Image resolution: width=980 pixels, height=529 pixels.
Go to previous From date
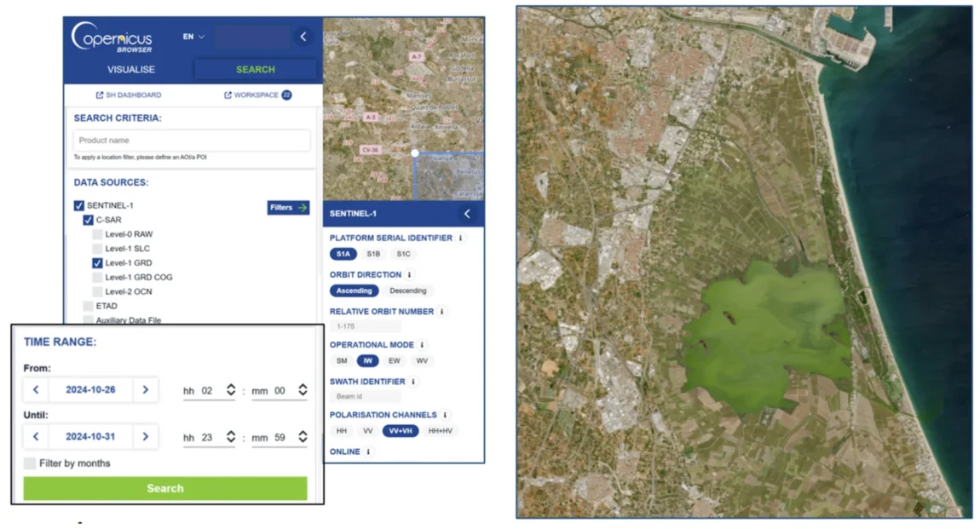coord(36,390)
